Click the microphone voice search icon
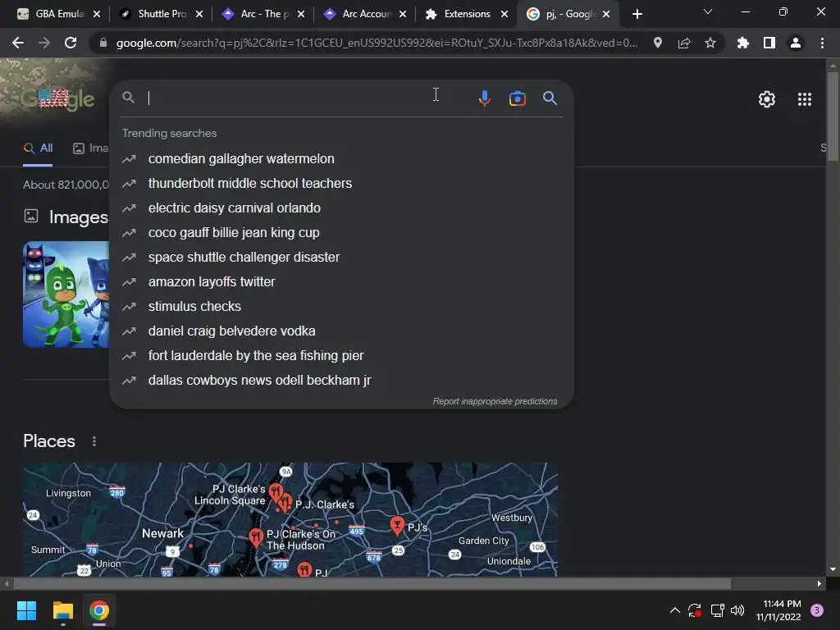 click(x=484, y=98)
